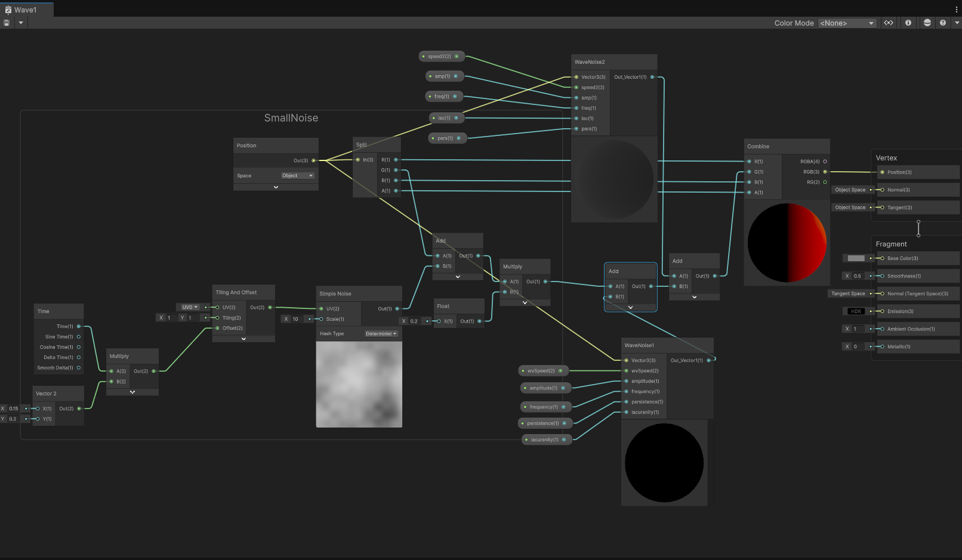Open the Space dropdown on Position node
This screenshot has height=560, width=962.
(297, 175)
